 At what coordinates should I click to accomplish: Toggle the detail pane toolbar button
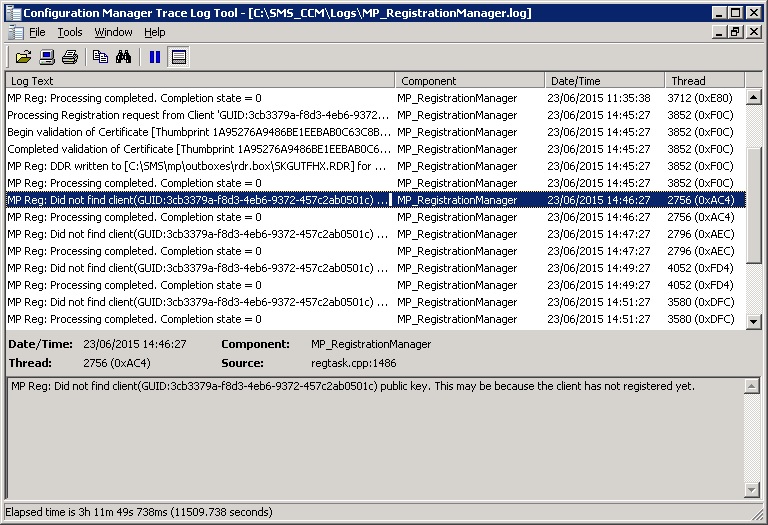pos(179,57)
